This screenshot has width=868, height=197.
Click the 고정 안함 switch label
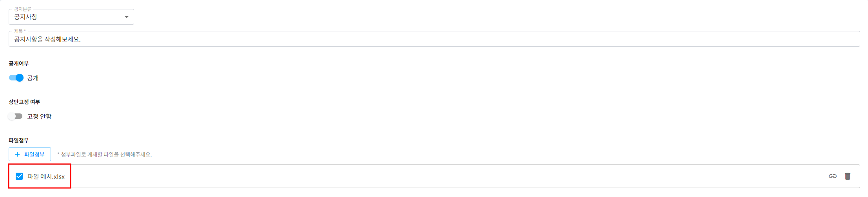pyautogui.click(x=39, y=117)
